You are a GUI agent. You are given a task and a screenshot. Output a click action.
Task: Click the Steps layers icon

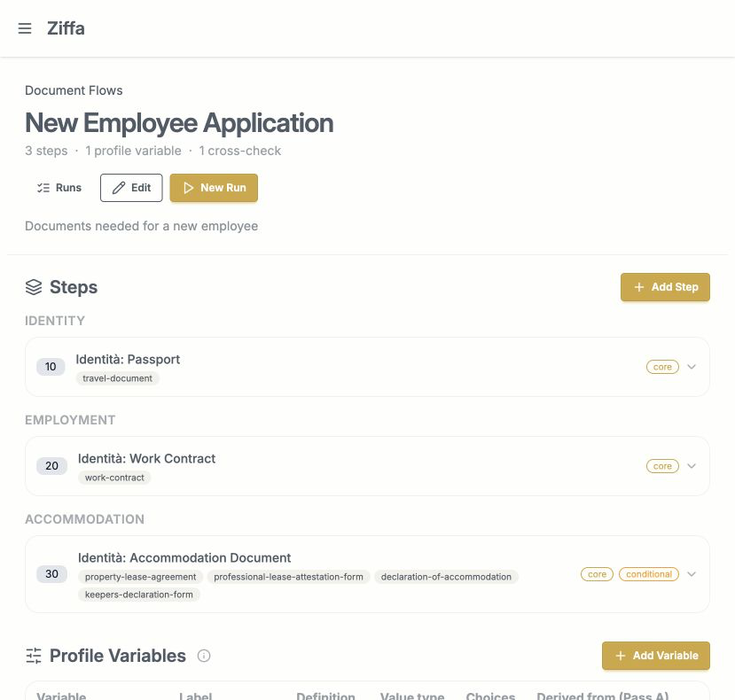pyautogui.click(x=34, y=287)
